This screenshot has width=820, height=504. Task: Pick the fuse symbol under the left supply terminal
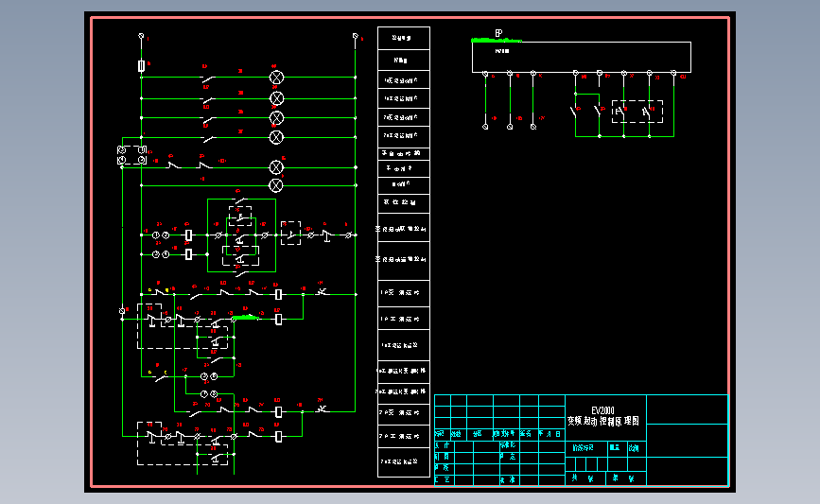(x=141, y=66)
